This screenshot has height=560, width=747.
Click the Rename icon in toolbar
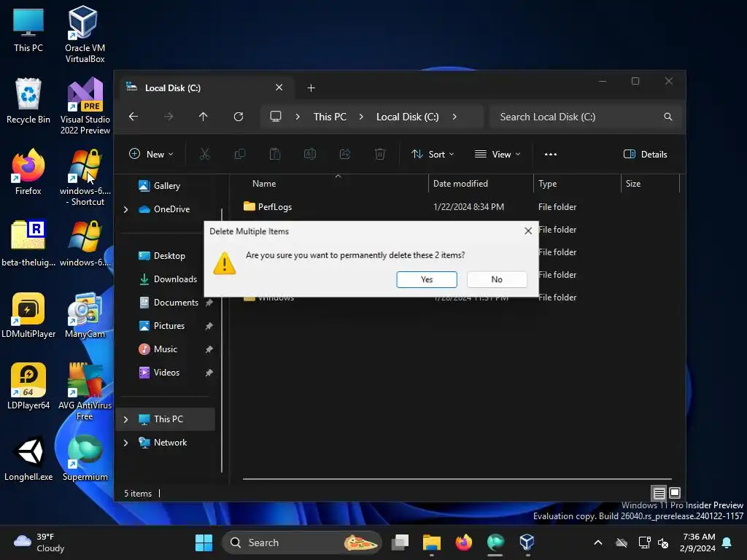pos(310,154)
